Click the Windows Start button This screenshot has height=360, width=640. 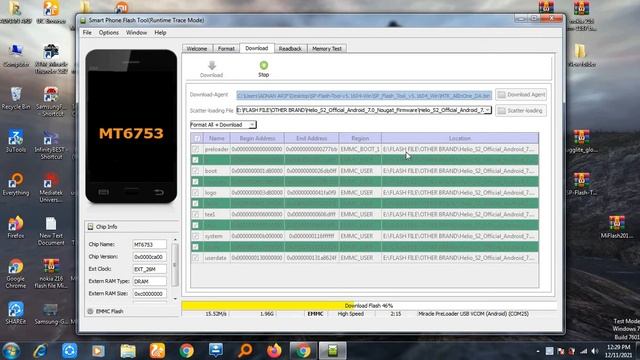[11, 351]
